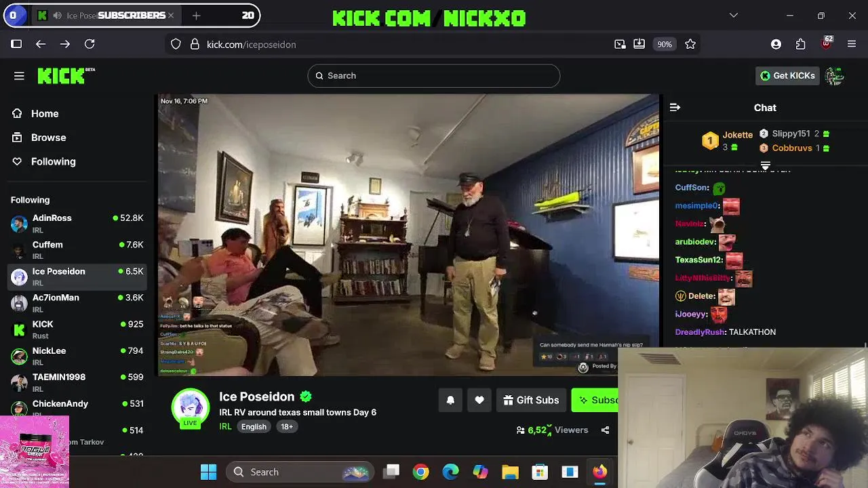
Task: Click the verified badge beside Ice Poseidon
Action: (306, 396)
